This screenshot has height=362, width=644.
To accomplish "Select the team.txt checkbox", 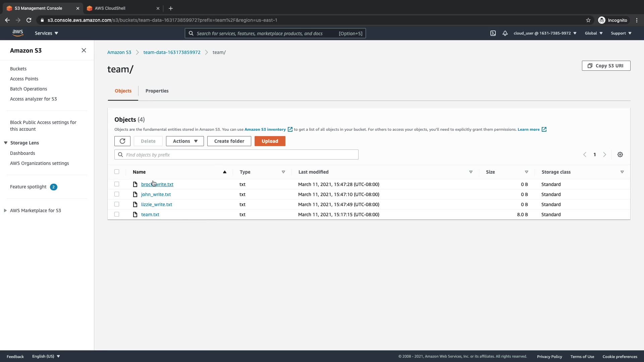I will [x=117, y=214].
